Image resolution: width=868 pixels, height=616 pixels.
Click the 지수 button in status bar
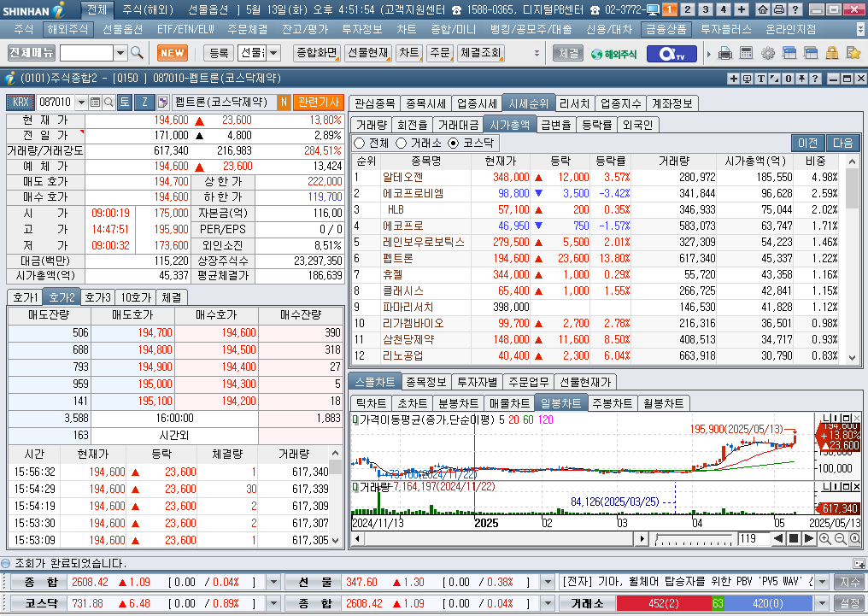click(850, 582)
